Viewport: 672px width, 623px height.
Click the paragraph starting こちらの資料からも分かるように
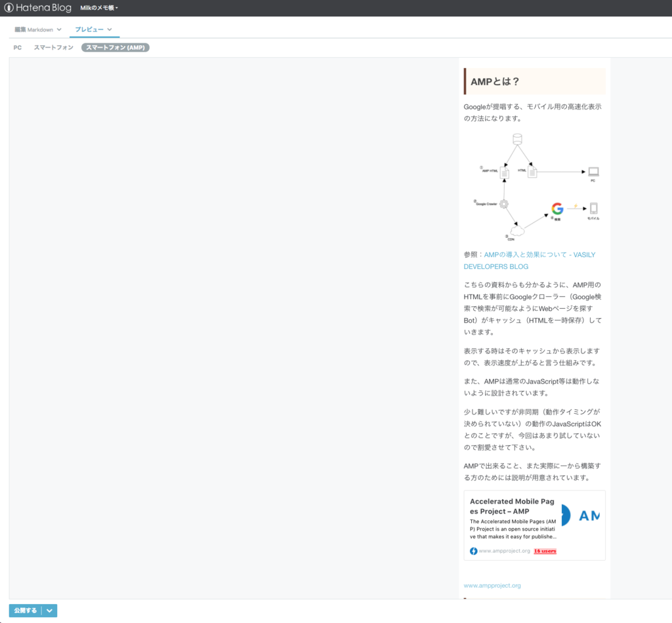click(532, 308)
